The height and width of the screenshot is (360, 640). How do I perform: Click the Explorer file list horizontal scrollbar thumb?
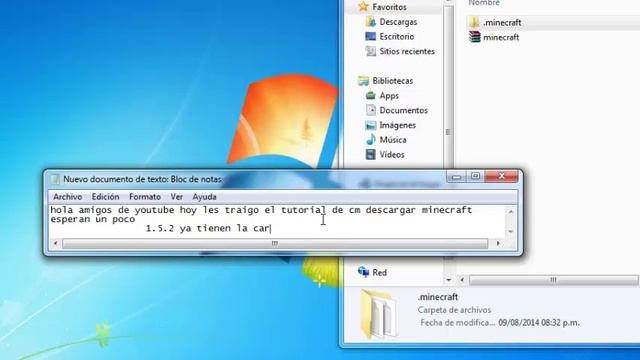point(553,280)
